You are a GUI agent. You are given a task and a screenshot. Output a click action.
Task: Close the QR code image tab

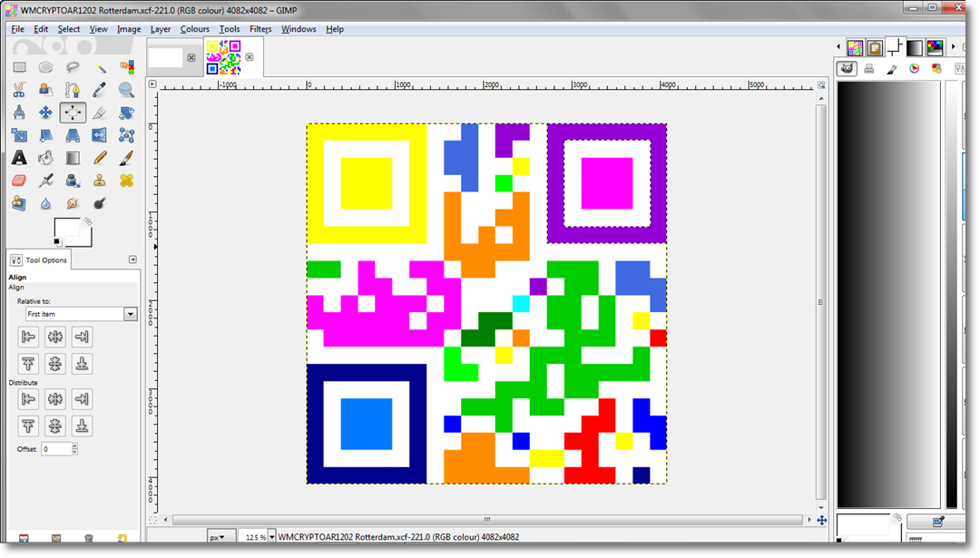click(x=250, y=57)
